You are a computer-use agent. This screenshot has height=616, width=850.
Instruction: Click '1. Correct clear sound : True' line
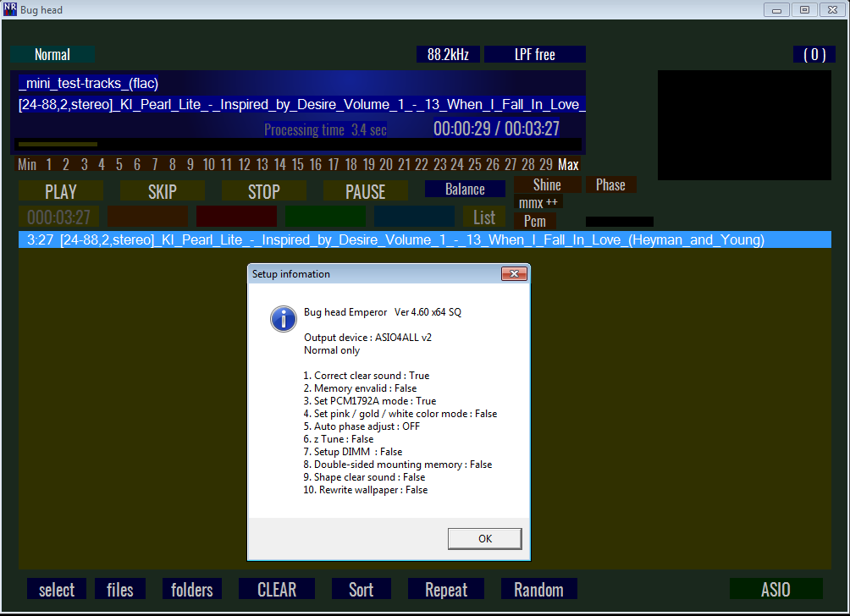366,376
